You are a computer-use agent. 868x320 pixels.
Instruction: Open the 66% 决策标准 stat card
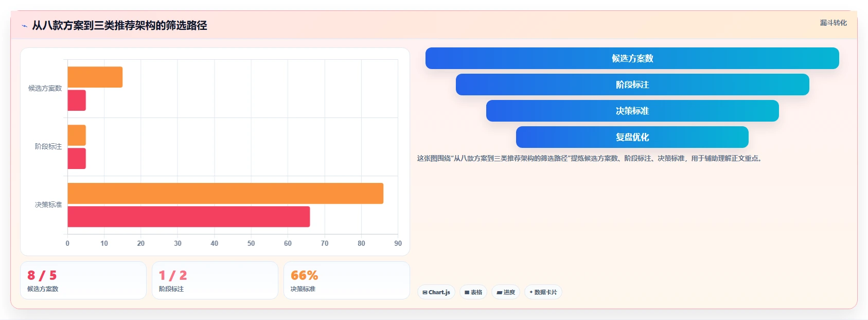[x=347, y=280]
